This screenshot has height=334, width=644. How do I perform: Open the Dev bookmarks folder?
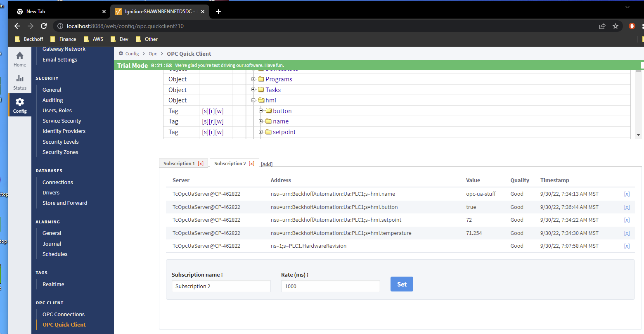point(119,39)
